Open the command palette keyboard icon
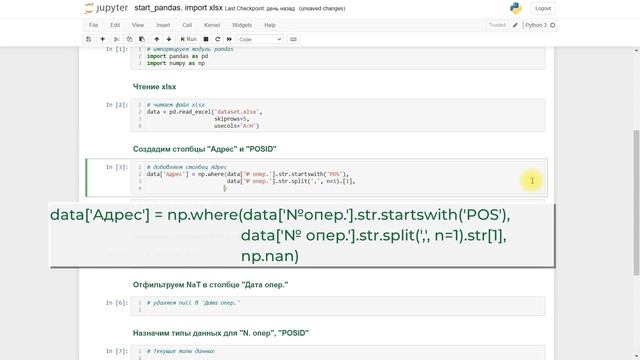Screen dimensions: 640x360 (x=293, y=39)
